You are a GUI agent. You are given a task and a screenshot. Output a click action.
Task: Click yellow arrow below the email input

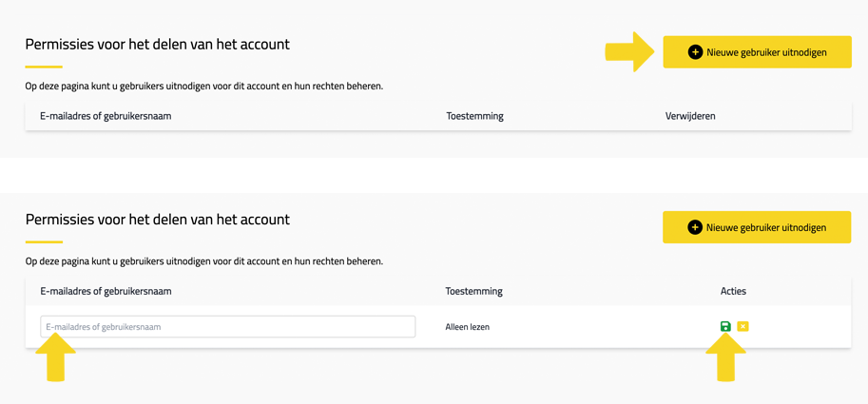click(x=55, y=358)
